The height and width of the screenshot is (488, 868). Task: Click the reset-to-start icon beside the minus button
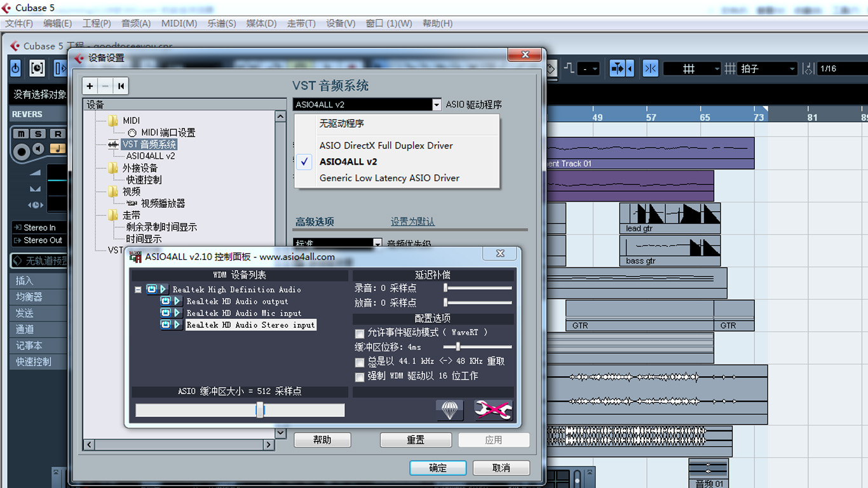(121, 86)
